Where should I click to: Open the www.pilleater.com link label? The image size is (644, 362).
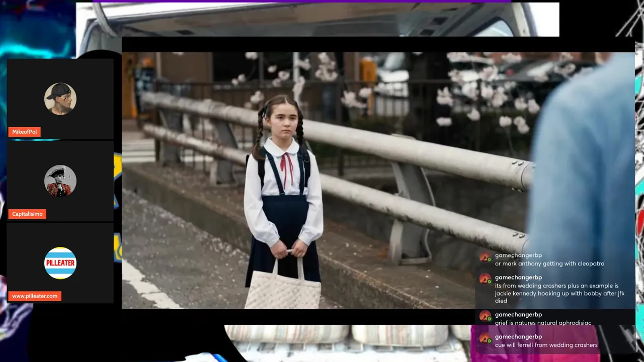(35, 296)
